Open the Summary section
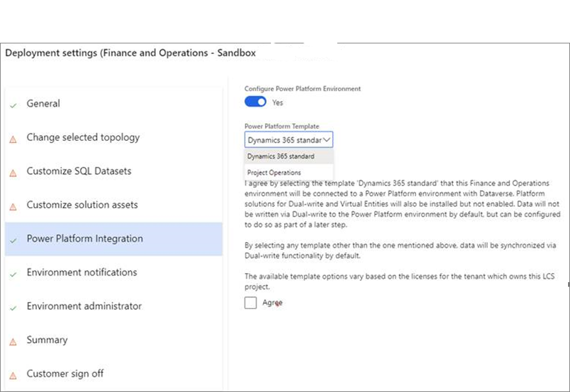Image resolution: width=570 pixels, height=392 pixels. coord(114,340)
